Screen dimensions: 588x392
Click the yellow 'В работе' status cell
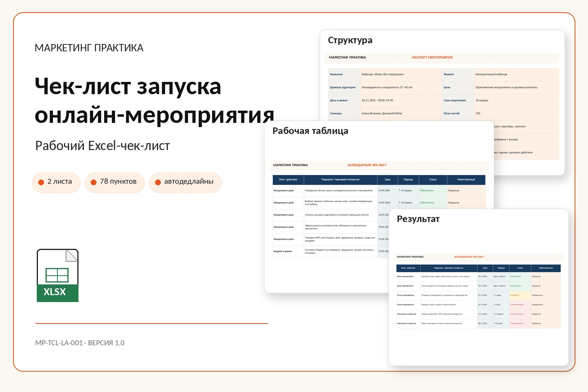click(x=520, y=295)
